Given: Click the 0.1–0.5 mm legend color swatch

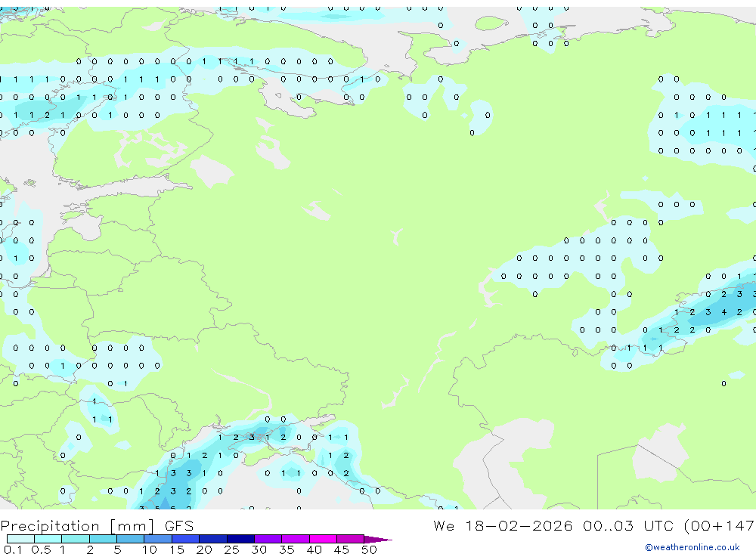Looking at the screenshot, I should tap(20, 539).
